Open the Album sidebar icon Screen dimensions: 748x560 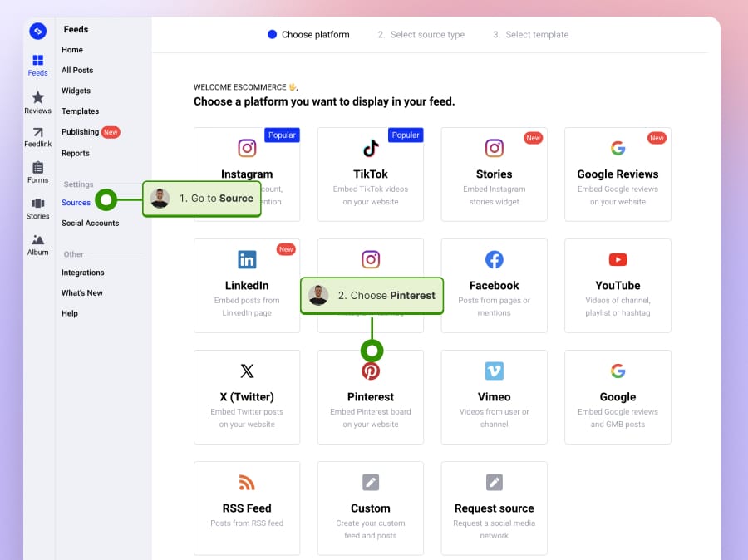[37, 239]
